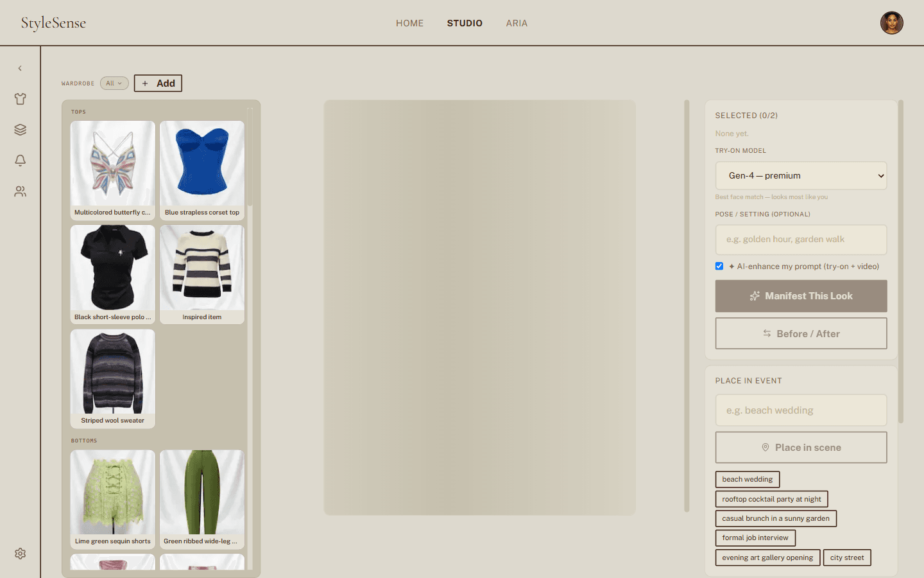Open the wardrobe All filter dropdown

pyautogui.click(x=114, y=83)
